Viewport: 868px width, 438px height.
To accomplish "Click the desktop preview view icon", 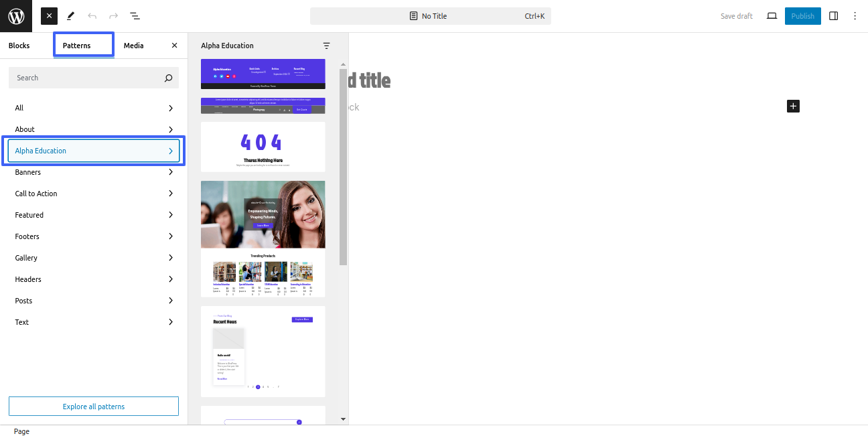I will click(x=772, y=16).
